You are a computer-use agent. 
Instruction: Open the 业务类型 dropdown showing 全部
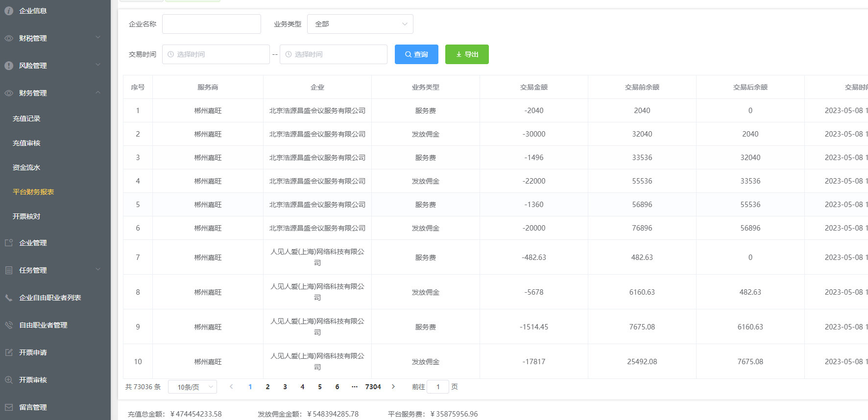tap(360, 24)
